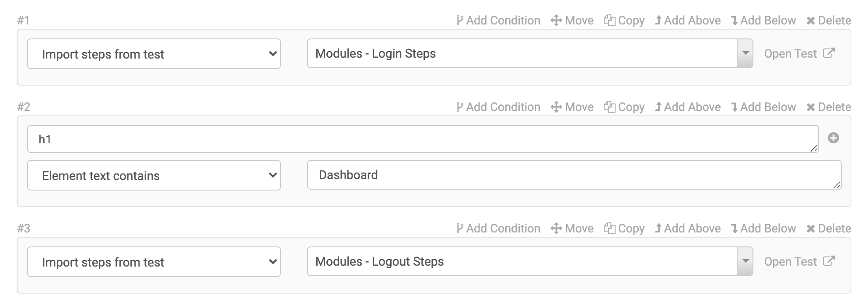Click the Copy icon on step #1
Viewport: 868px width, 305px height.
coord(610,20)
